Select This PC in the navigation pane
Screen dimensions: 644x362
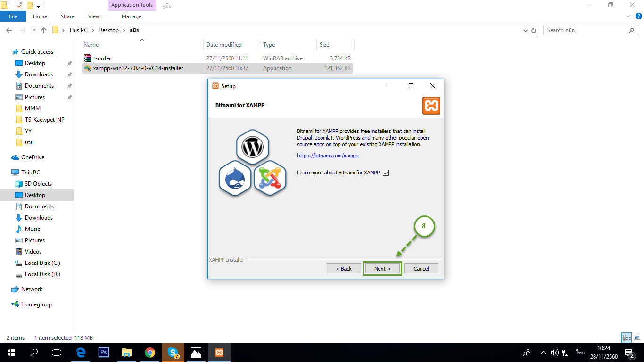tap(31, 173)
